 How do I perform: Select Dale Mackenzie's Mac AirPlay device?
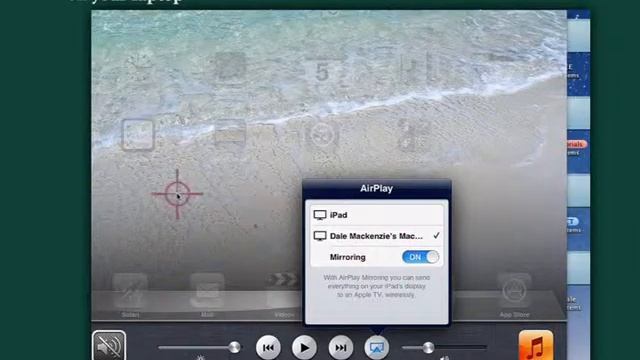pyautogui.click(x=376, y=236)
